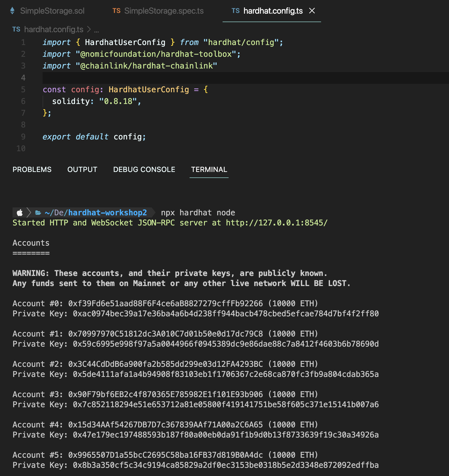This screenshot has height=476, width=449.
Task: Click the "hardhat/config" import string
Action: click(x=241, y=42)
